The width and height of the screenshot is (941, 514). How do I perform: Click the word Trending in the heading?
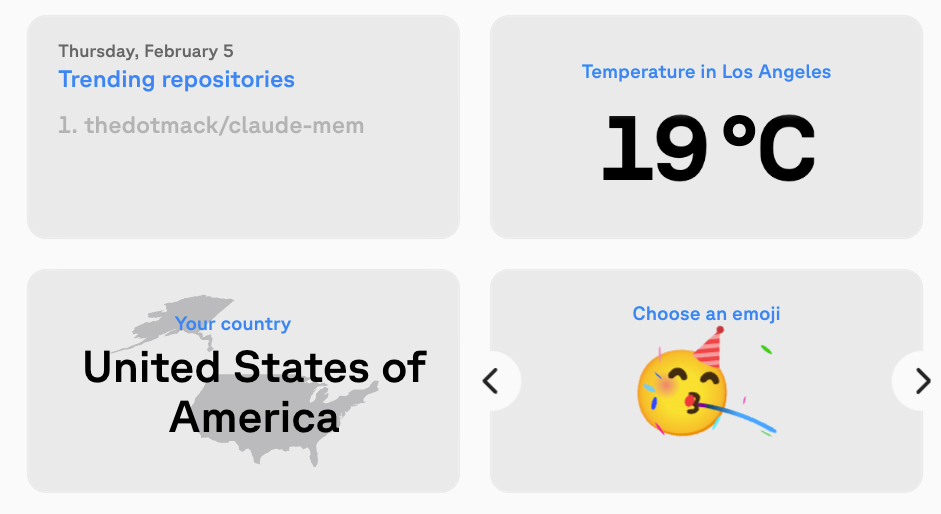[x=106, y=79]
